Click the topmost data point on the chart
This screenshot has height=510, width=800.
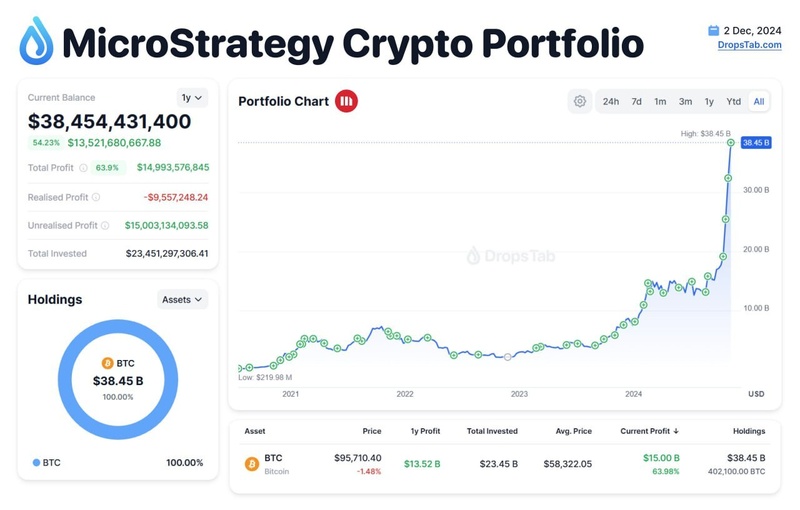[x=731, y=143]
